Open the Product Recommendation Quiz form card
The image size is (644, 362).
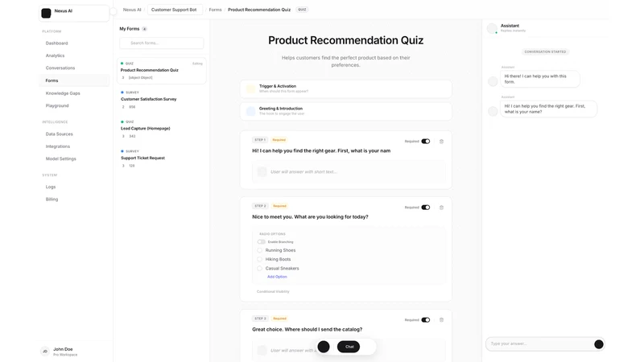click(162, 71)
